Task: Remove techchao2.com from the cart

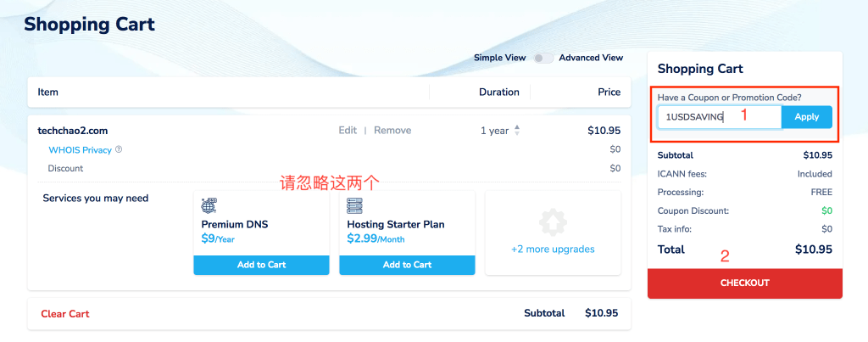Action: [x=392, y=130]
